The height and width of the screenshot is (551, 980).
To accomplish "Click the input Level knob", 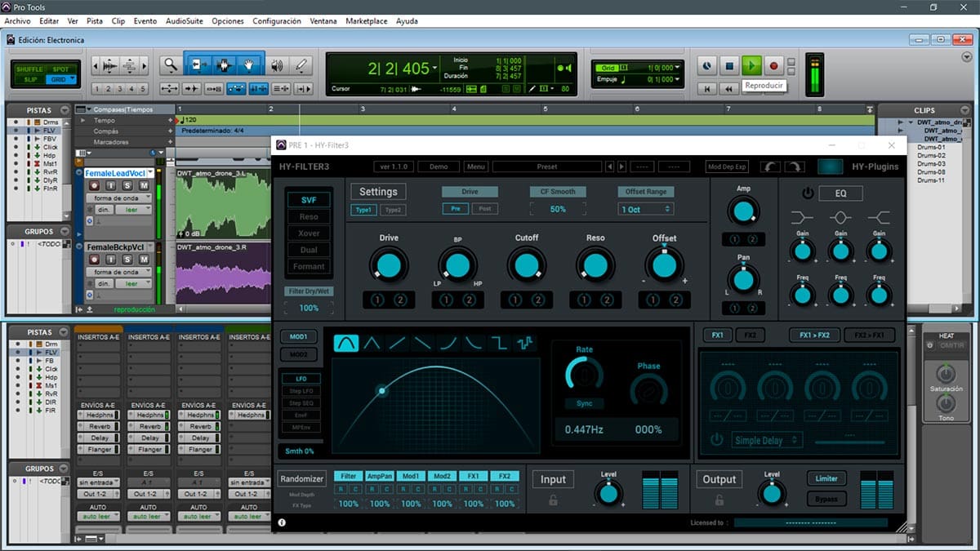I will coord(608,492).
